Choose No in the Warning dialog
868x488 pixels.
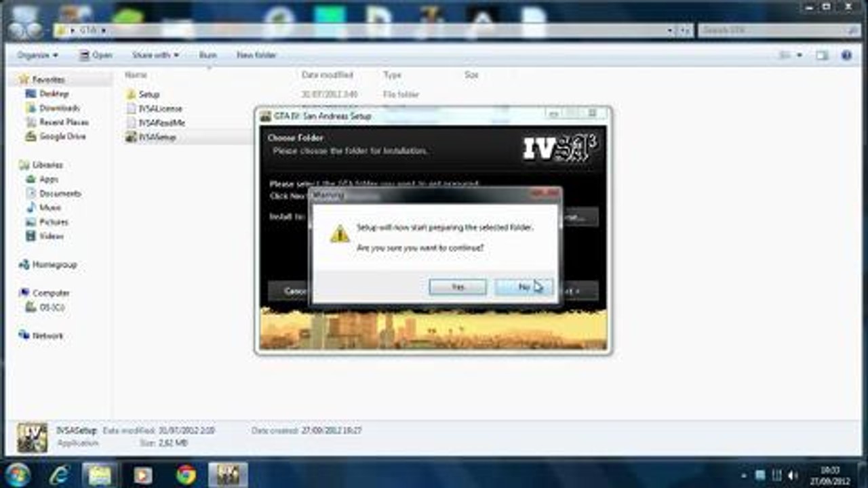[524, 287]
